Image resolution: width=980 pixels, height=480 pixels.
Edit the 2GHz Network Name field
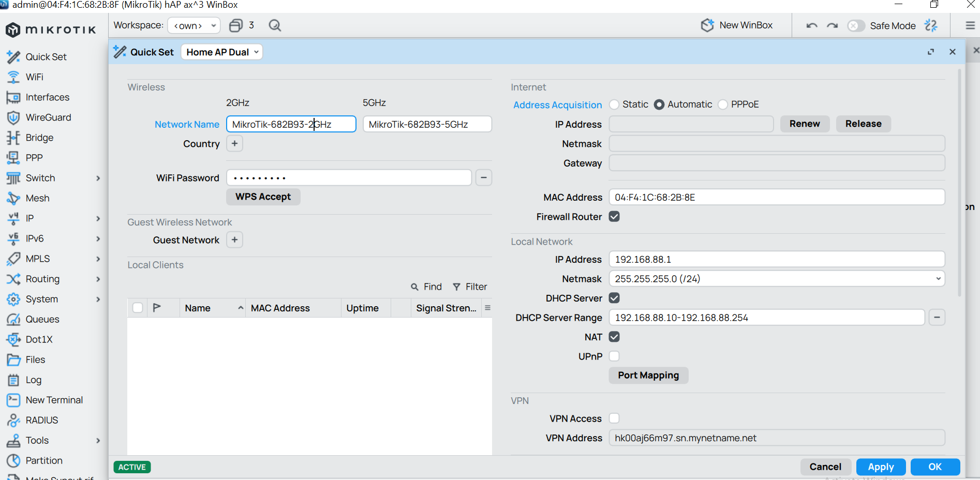(291, 124)
